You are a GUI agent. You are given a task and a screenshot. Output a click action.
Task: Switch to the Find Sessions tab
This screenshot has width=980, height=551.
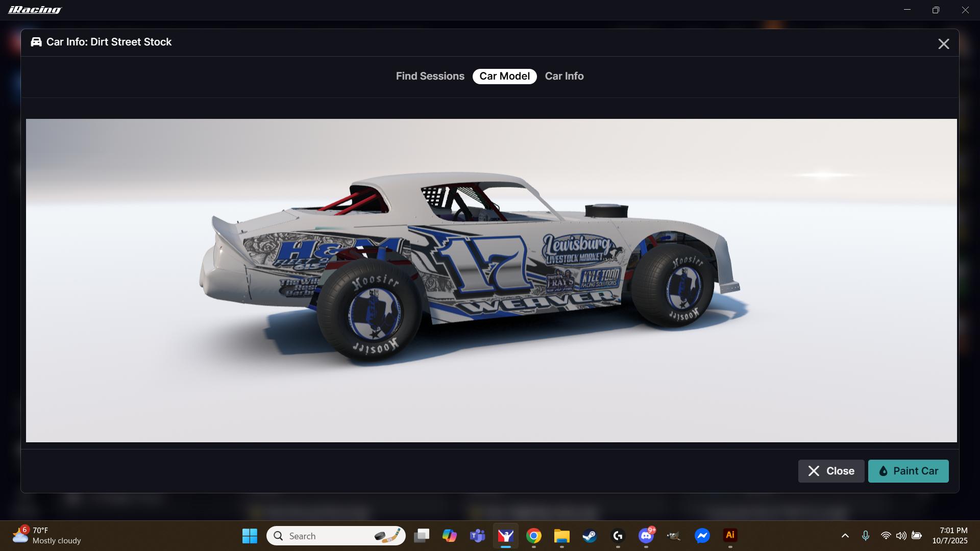pyautogui.click(x=429, y=76)
